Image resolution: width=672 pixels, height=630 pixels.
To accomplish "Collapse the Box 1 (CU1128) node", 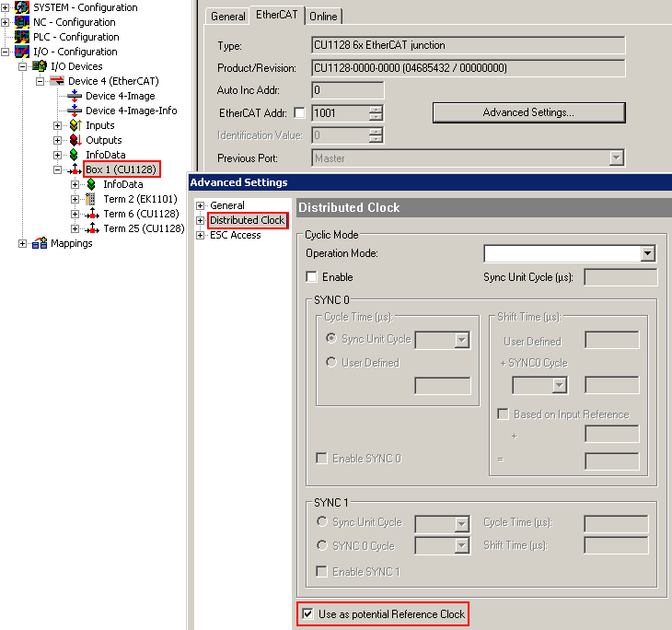I will point(57,169).
